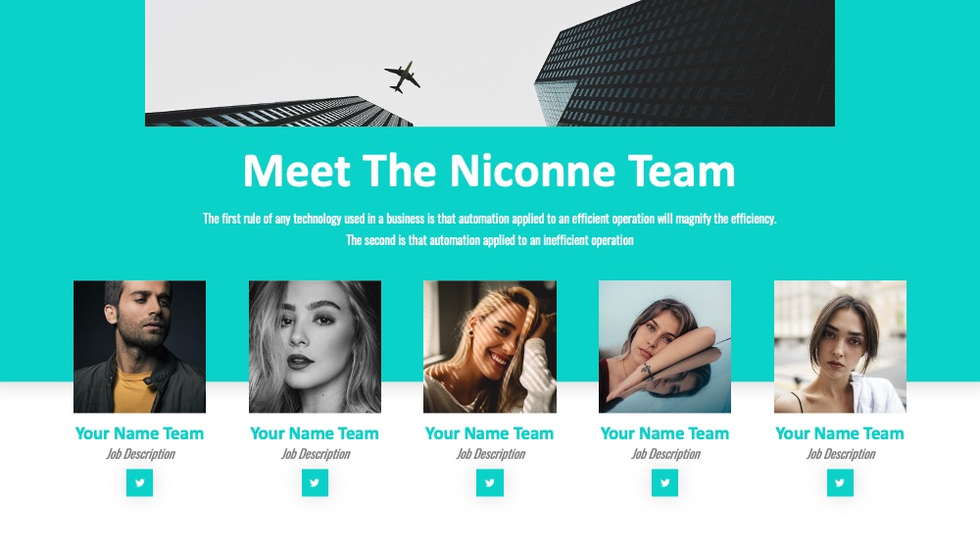Click the last Your Name Team label
This screenshot has height=552, width=980.
point(840,433)
